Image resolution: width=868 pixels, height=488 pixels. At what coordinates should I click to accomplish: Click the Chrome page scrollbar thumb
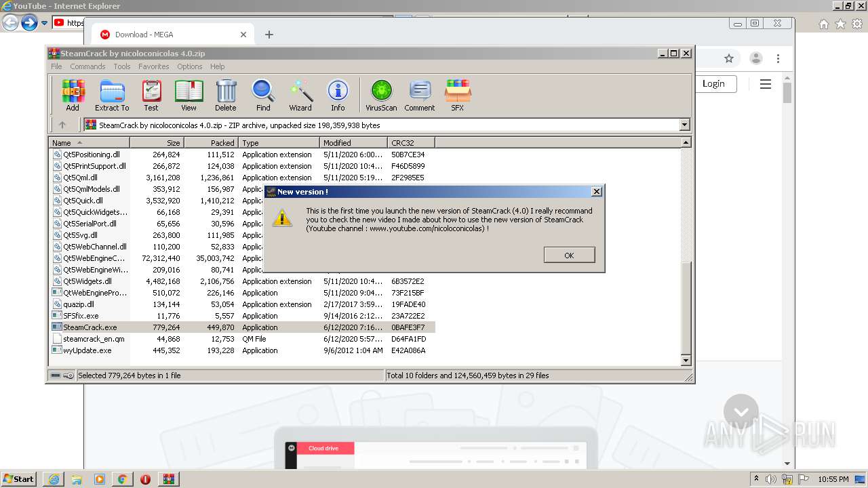tap(787, 92)
